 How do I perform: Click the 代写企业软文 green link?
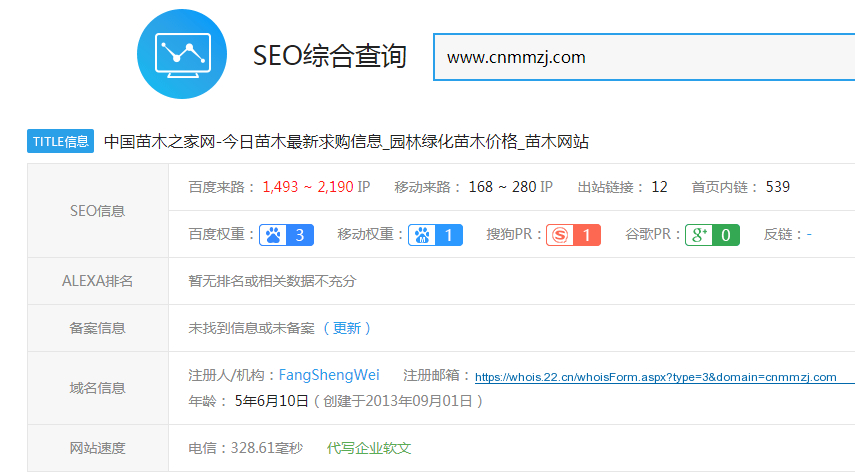369,448
